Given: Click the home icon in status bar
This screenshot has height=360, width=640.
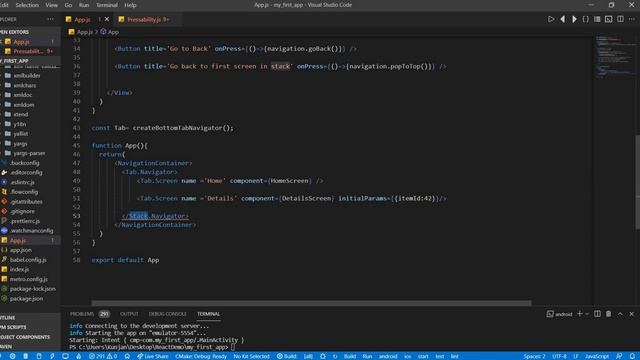Looking at the screenshot, I should pyautogui.click(x=127, y=356).
